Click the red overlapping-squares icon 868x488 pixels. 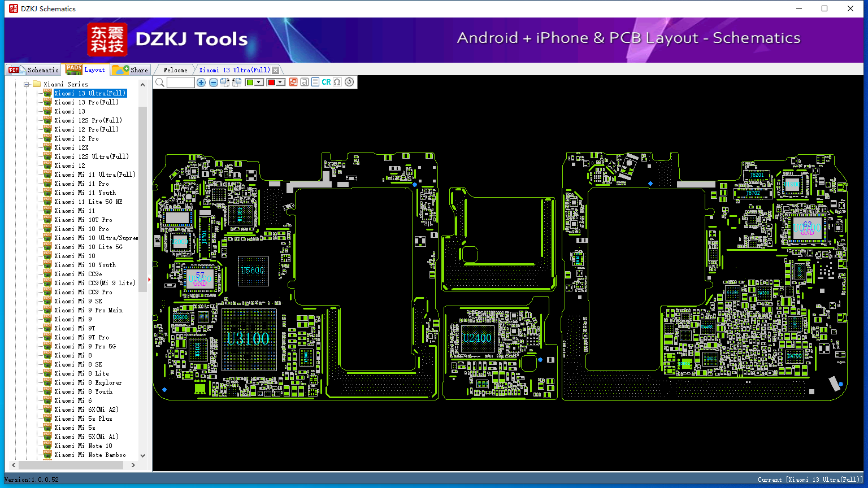(293, 82)
